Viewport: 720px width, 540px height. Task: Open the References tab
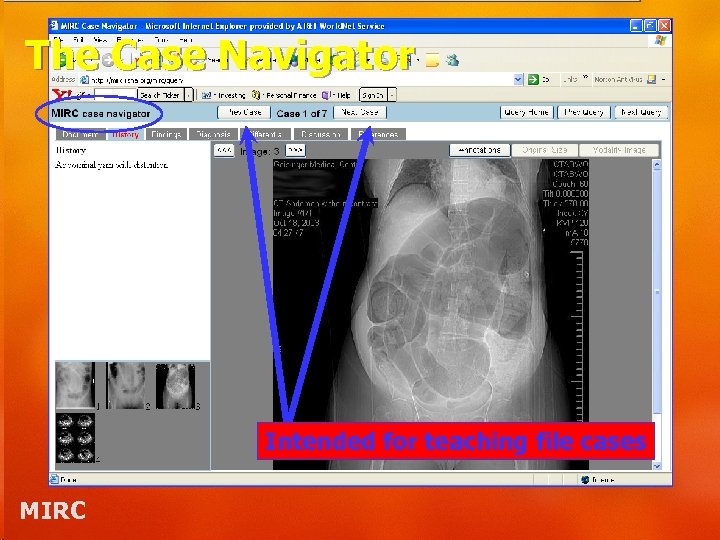[378, 134]
